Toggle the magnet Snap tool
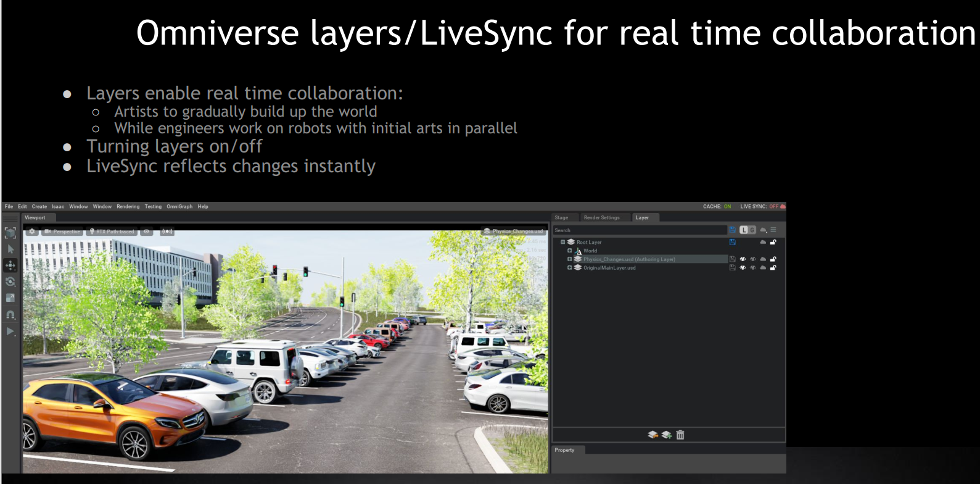 coord(10,315)
